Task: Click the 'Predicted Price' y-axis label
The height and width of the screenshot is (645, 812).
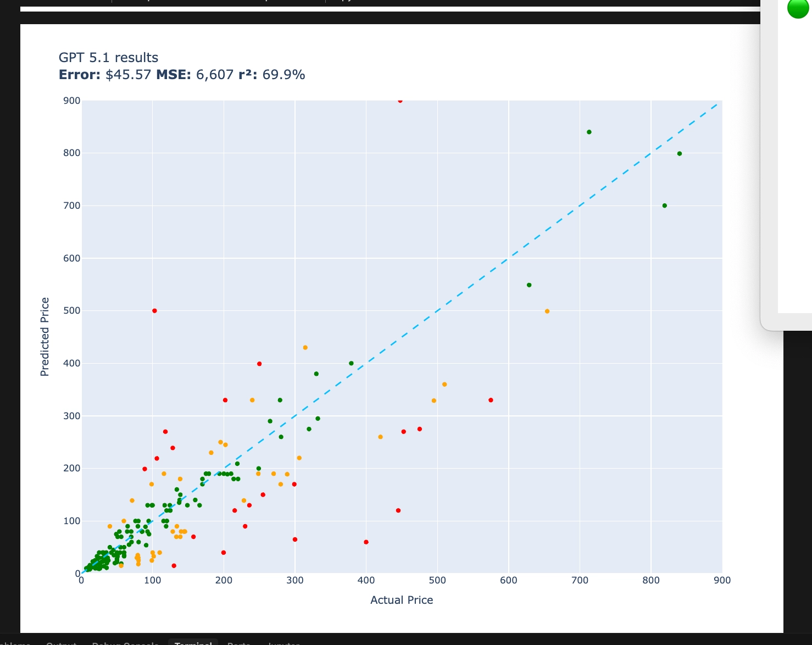Action: pyautogui.click(x=45, y=337)
